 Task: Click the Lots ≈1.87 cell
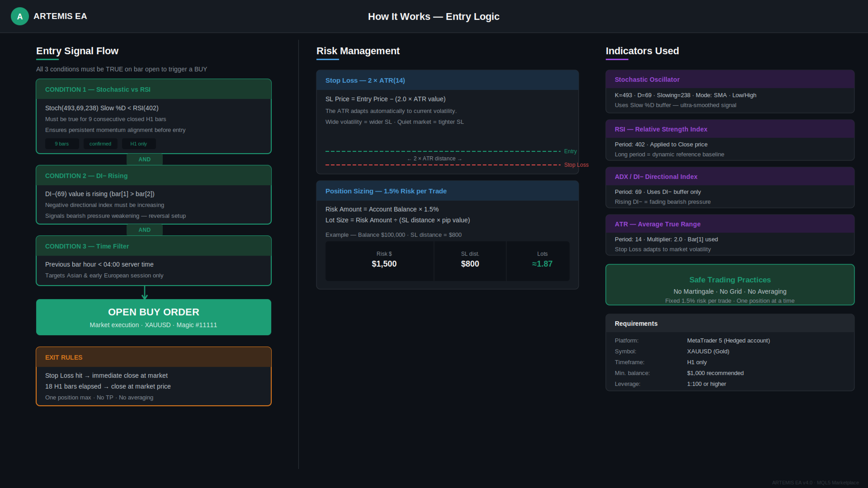(x=542, y=260)
